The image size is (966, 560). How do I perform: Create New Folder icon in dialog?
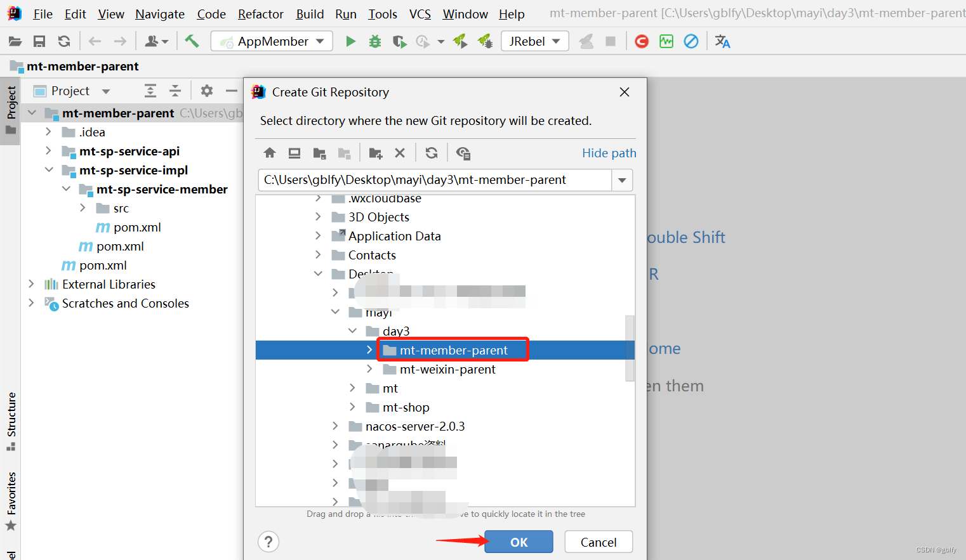376,153
